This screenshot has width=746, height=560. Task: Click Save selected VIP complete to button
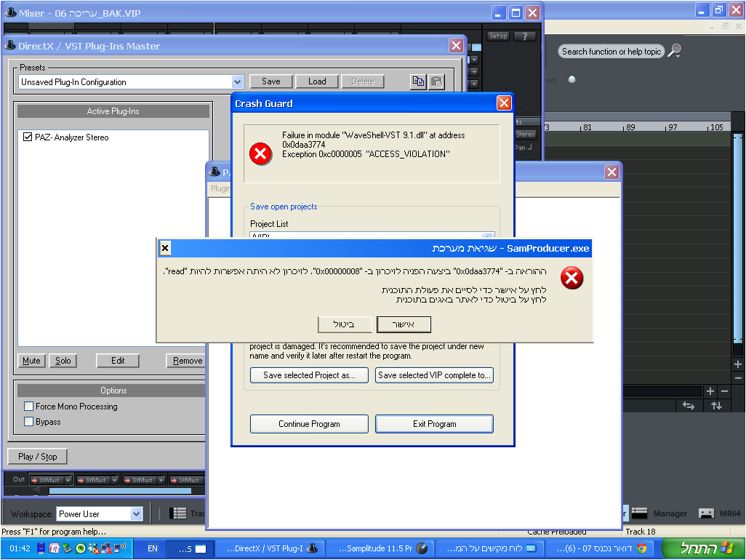434,375
